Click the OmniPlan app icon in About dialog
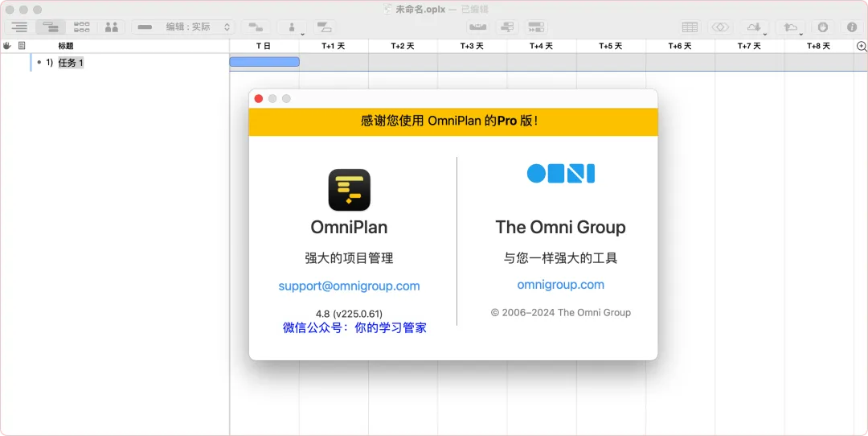Viewport: 868px width, 436px height. 350,190
